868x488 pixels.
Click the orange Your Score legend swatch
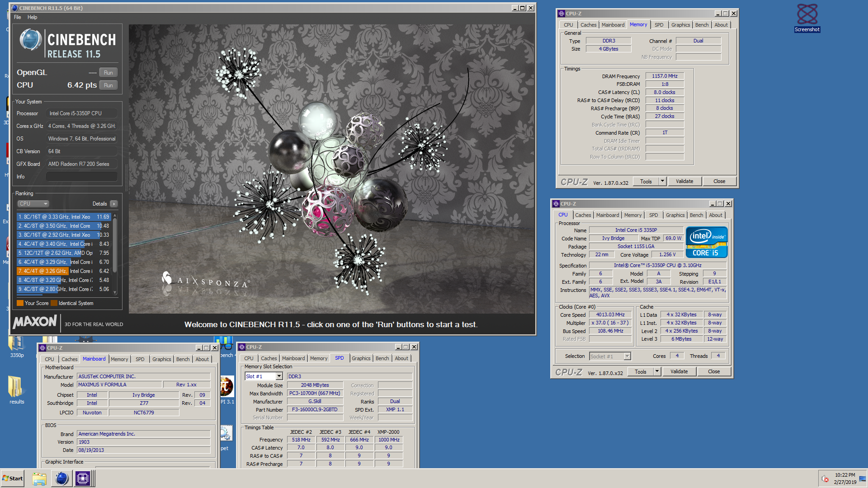click(x=20, y=303)
